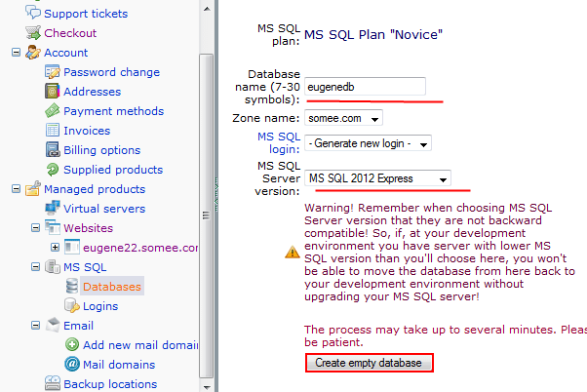Open Supplied products page
This screenshot has width=587, height=392.
[x=113, y=170]
